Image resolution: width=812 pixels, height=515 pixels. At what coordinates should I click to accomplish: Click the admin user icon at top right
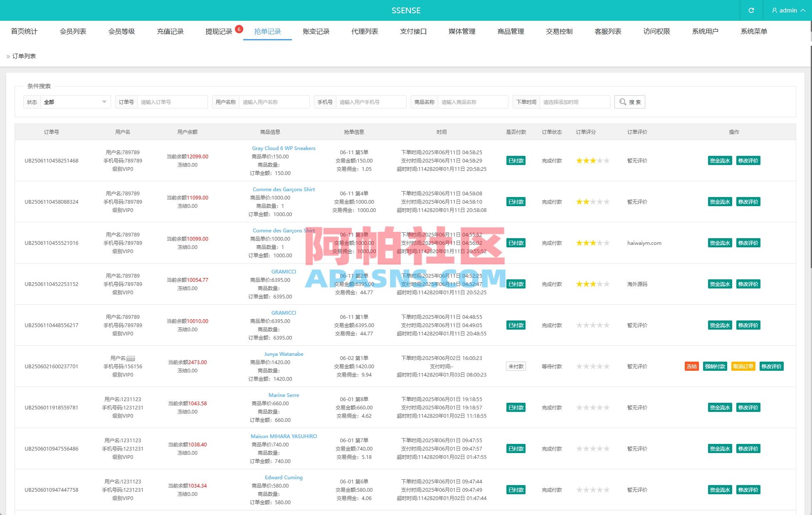click(774, 10)
